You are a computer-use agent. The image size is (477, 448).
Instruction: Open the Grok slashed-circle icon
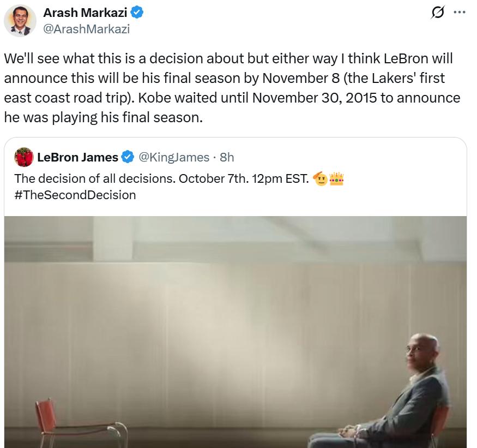[x=437, y=13]
